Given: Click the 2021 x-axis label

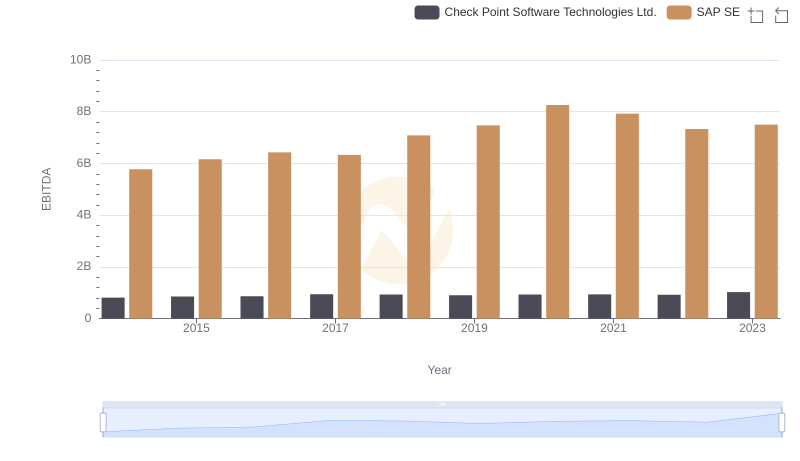Looking at the screenshot, I should (x=613, y=328).
